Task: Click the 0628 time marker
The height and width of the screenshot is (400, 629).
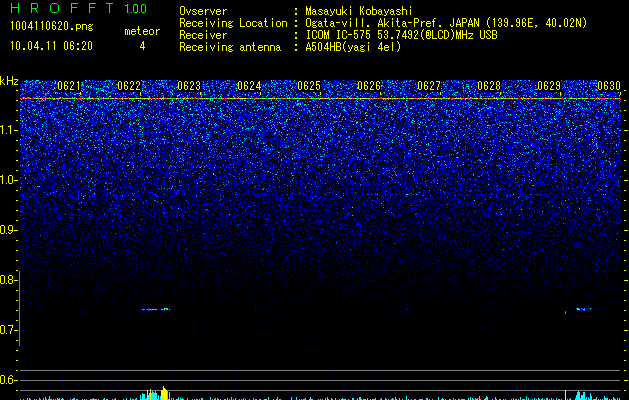Action: pos(489,86)
